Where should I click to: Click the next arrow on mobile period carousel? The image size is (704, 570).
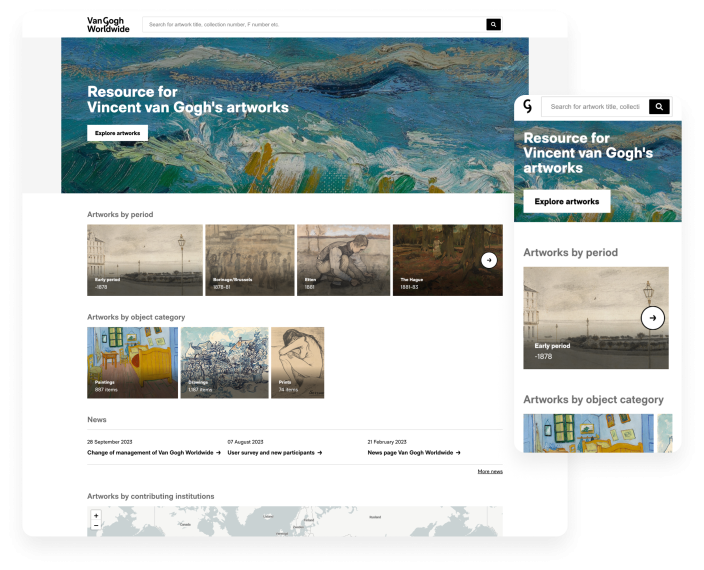[652, 318]
